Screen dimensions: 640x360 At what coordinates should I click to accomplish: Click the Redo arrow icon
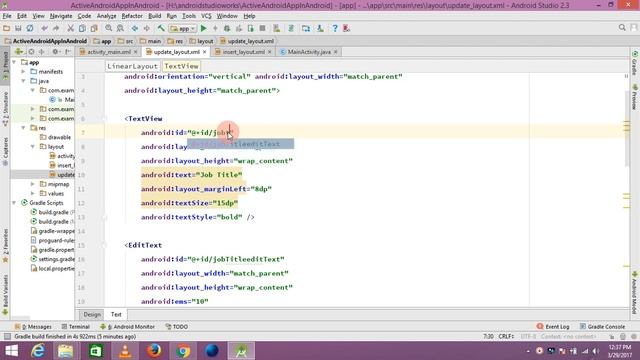pos(56,28)
